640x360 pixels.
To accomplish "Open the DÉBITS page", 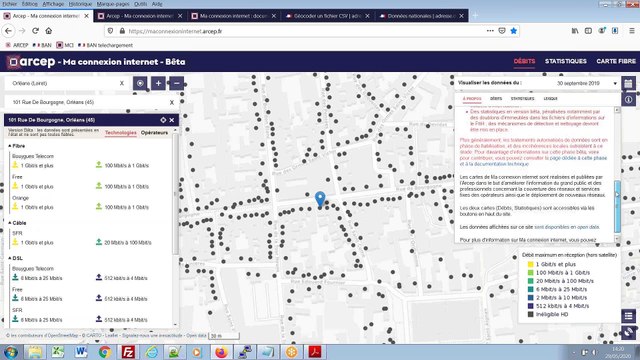I will point(524,61).
